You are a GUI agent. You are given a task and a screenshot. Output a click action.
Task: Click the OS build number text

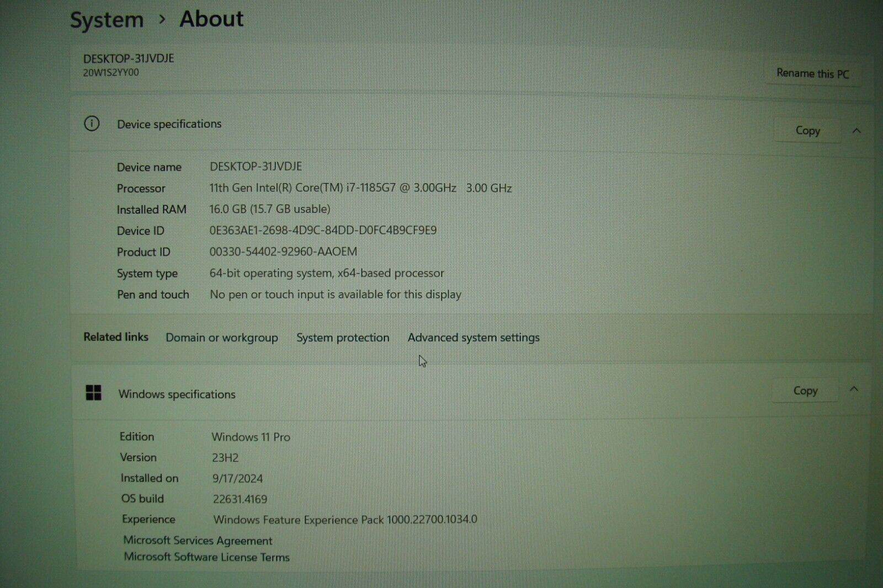[x=240, y=499]
